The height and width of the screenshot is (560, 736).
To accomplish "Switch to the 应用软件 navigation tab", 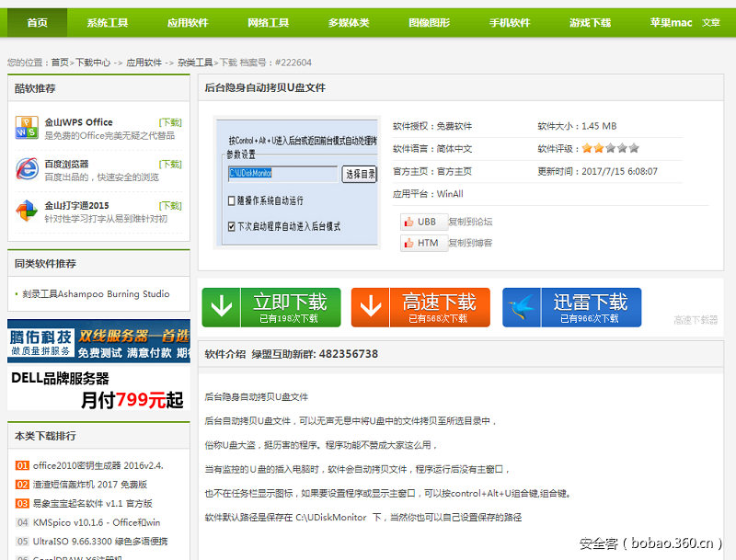I will click(x=190, y=22).
